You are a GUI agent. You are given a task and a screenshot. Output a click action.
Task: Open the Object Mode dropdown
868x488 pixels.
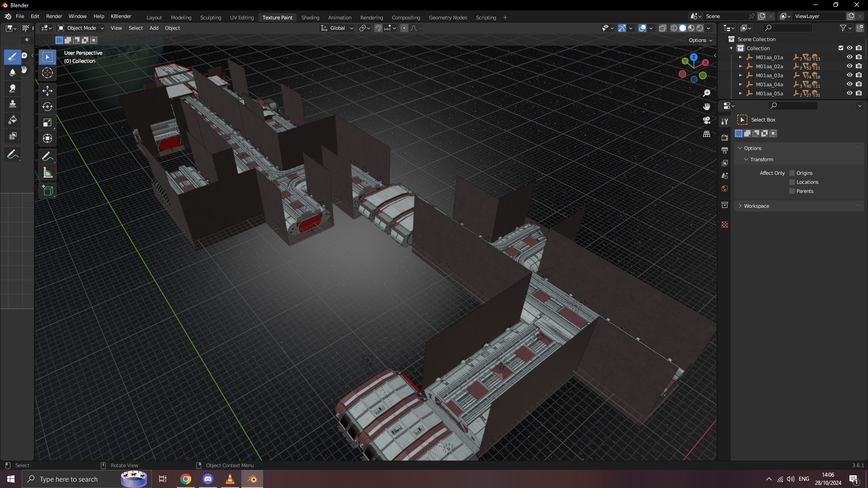[x=81, y=28]
